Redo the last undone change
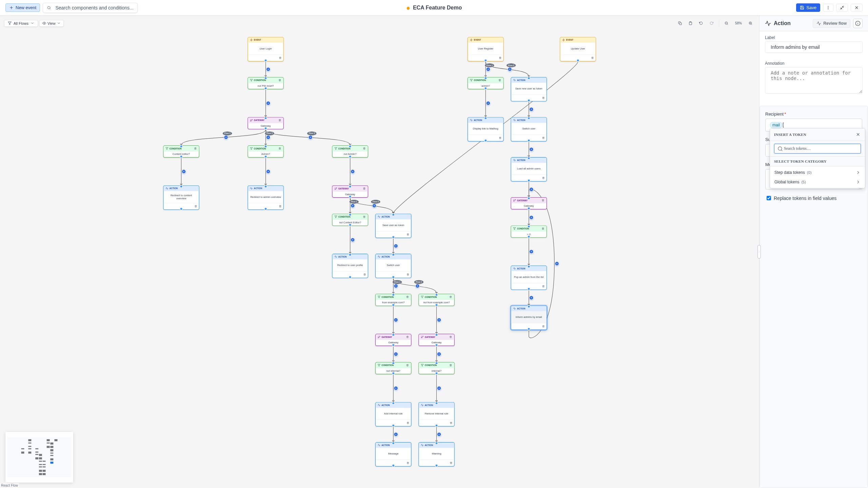Image resolution: width=868 pixels, height=488 pixels. (x=712, y=23)
